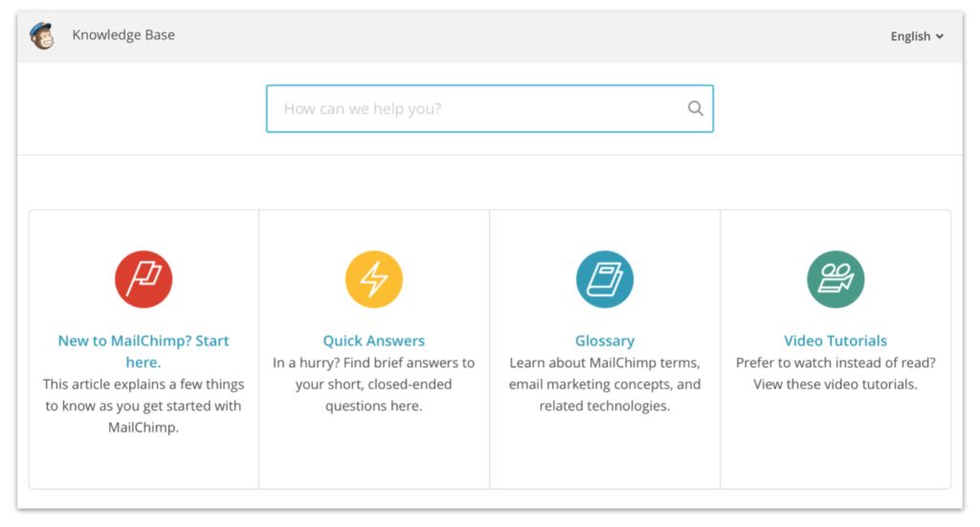Open the English language dropdown
980x527 pixels.
pos(917,36)
